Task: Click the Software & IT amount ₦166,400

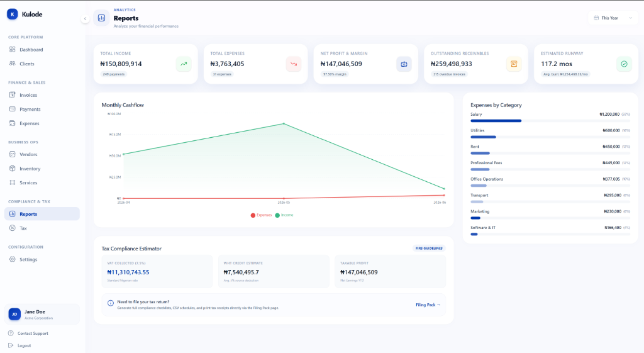Action: pyautogui.click(x=613, y=228)
